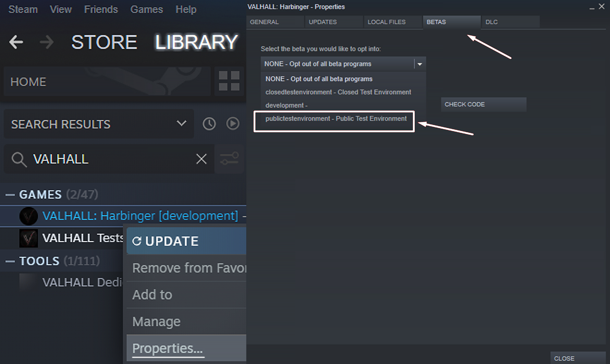Click the forward navigation arrow

click(x=47, y=42)
